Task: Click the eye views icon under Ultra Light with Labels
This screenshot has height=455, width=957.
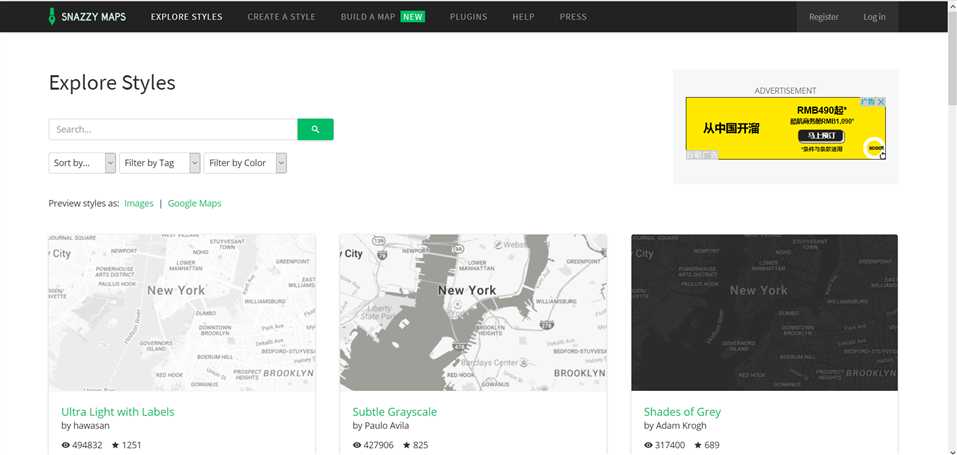Action: pos(66,445)
